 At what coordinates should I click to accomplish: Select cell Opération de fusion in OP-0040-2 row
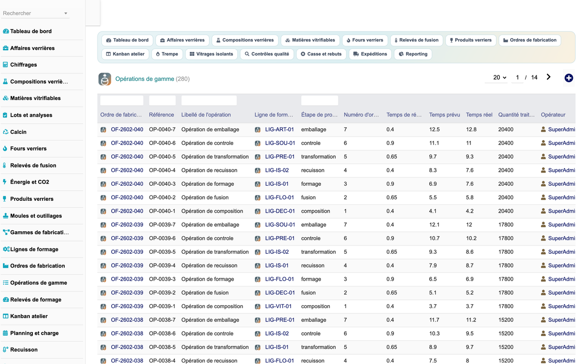205,197
